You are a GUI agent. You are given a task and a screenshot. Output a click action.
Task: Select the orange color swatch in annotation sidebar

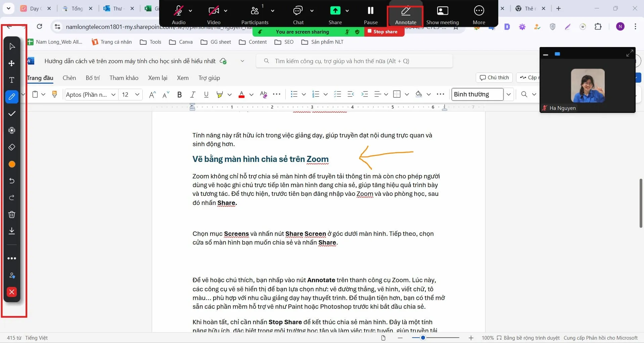click(x=12, y=164)
